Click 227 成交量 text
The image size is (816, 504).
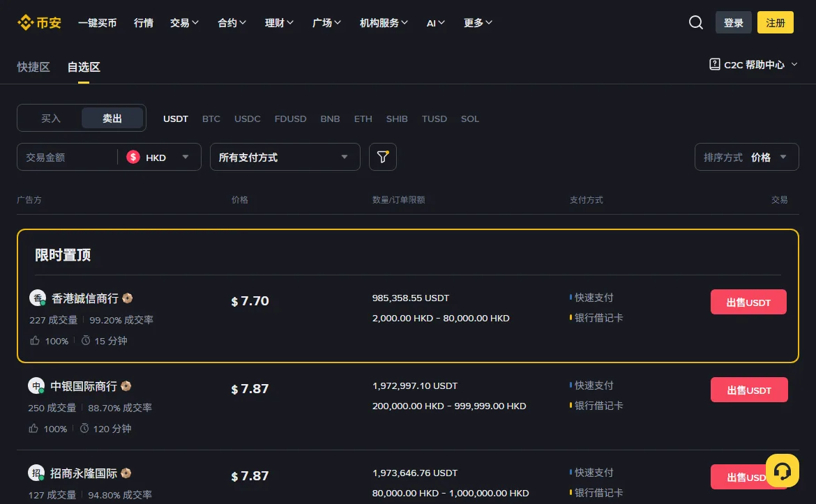(53, 320)
